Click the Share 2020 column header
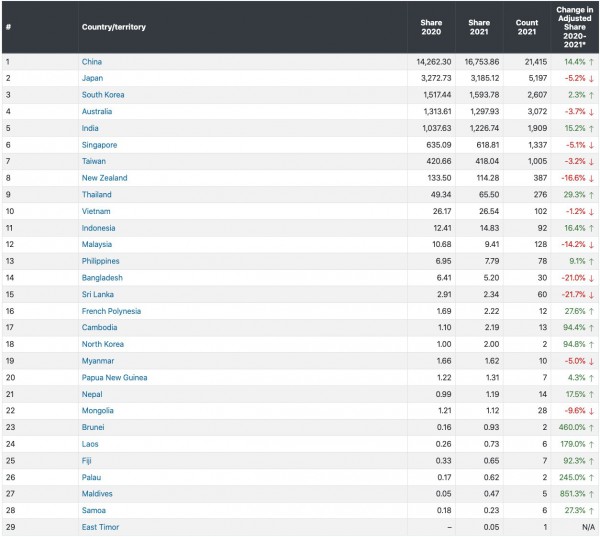The image size is (600, 537). tap(431, 27)
